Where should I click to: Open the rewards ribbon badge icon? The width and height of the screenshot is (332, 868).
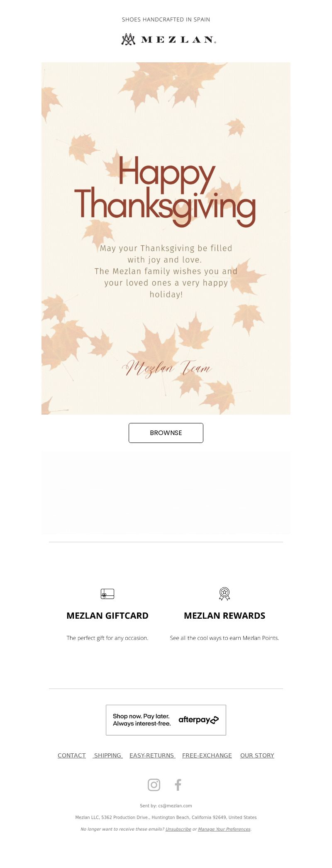(225, 594)
